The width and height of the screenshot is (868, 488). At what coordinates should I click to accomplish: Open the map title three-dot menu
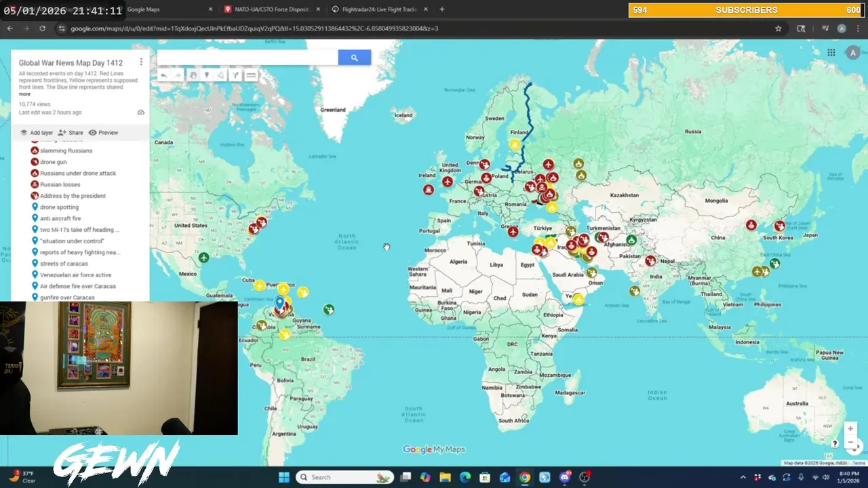click(x=141, y=62)
